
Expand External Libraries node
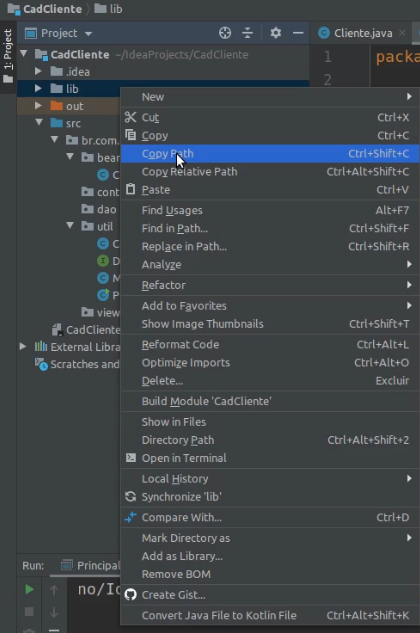click(x=23, y=347)
